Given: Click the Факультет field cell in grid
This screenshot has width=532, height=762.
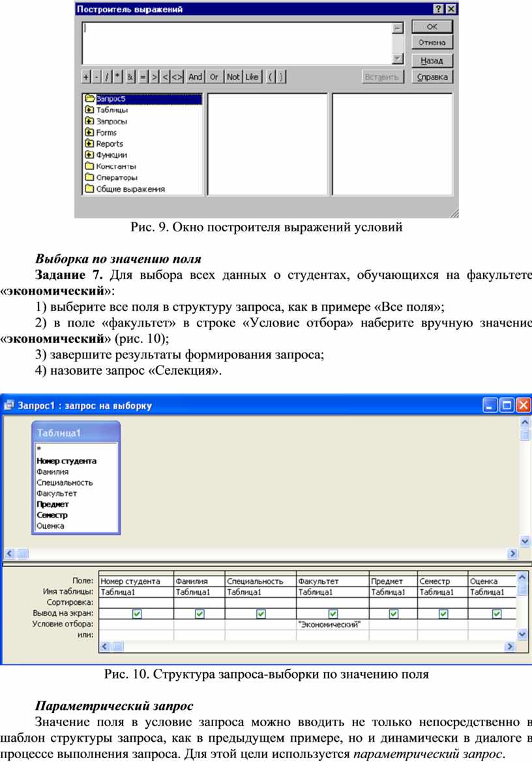Looking at the screenshot, I should [x=332, y=581].
